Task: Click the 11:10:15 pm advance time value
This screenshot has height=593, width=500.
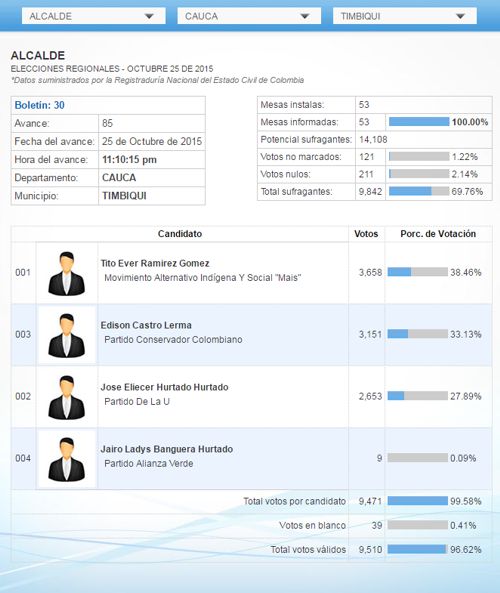Action: [x=129, y=160]
